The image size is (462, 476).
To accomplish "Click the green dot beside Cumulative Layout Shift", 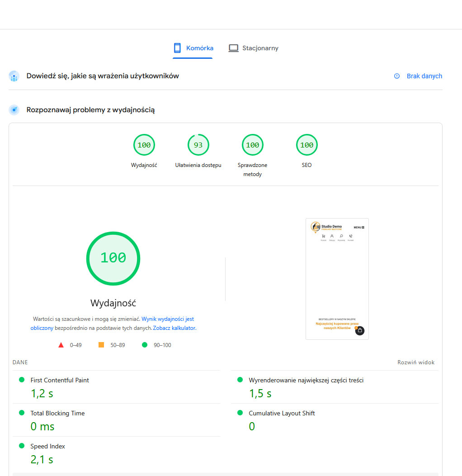I will (239, 413).
